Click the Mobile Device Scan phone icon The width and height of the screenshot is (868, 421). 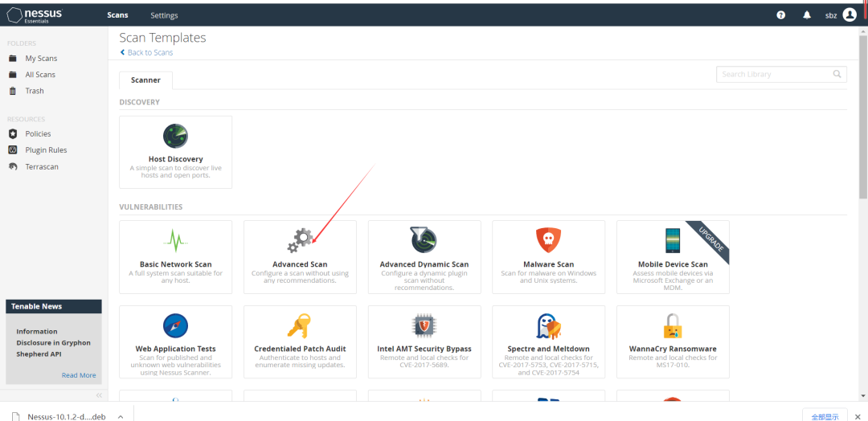tap(673, 240)
